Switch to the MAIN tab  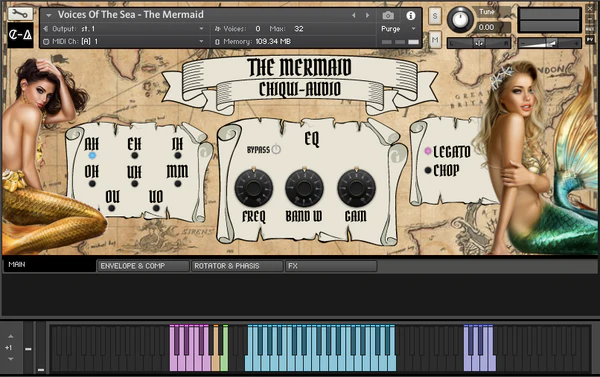[x=49, y=265]
